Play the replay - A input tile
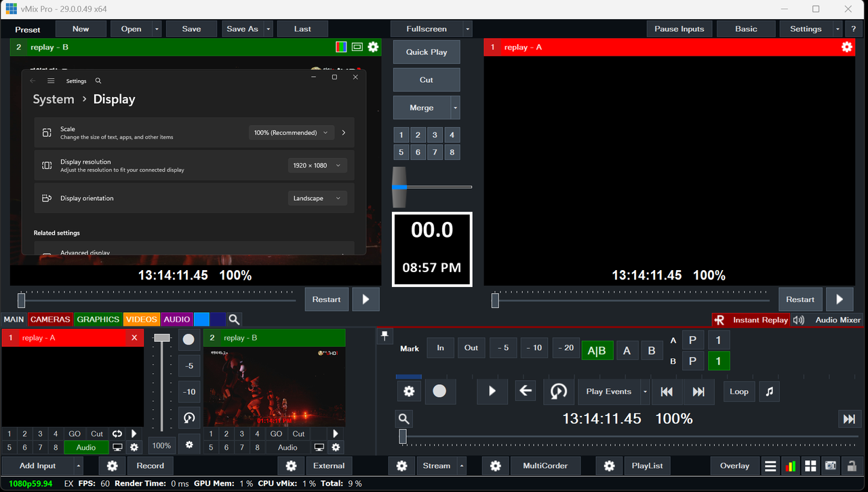This screenshot has width=868, height=492. tap(134, 434)
